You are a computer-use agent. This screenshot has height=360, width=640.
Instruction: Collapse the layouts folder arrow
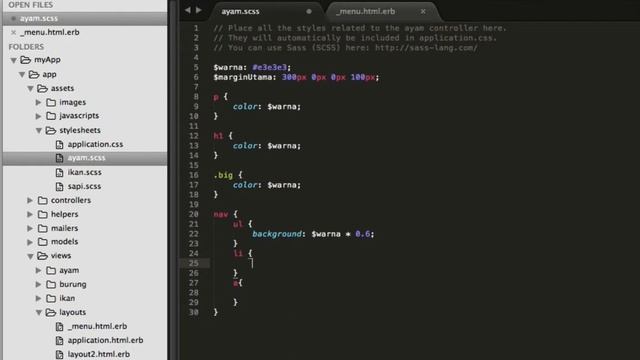point(39,313)
